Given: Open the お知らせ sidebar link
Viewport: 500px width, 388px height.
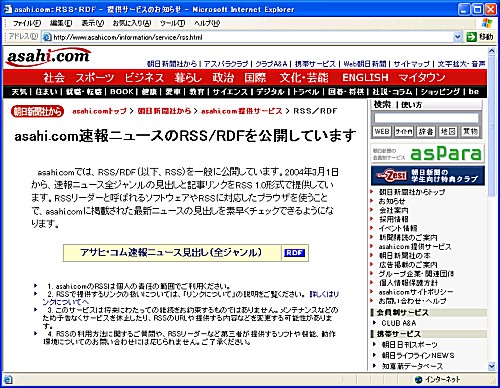Looking at the screenshot, I should pos(392,201).
